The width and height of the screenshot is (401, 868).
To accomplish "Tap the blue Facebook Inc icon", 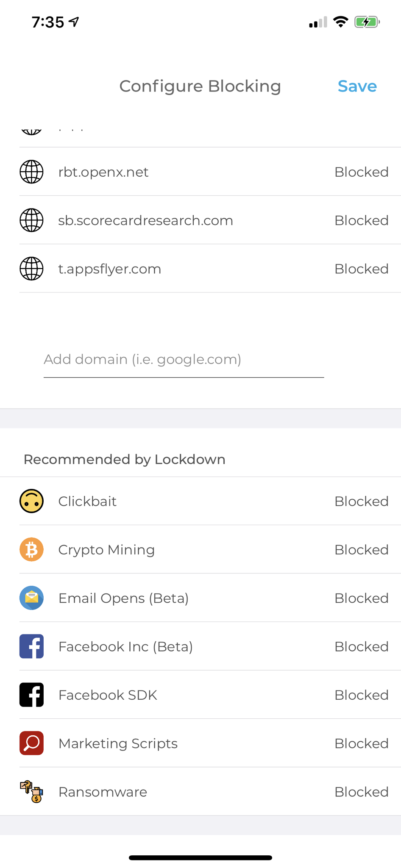I will 31,646.
